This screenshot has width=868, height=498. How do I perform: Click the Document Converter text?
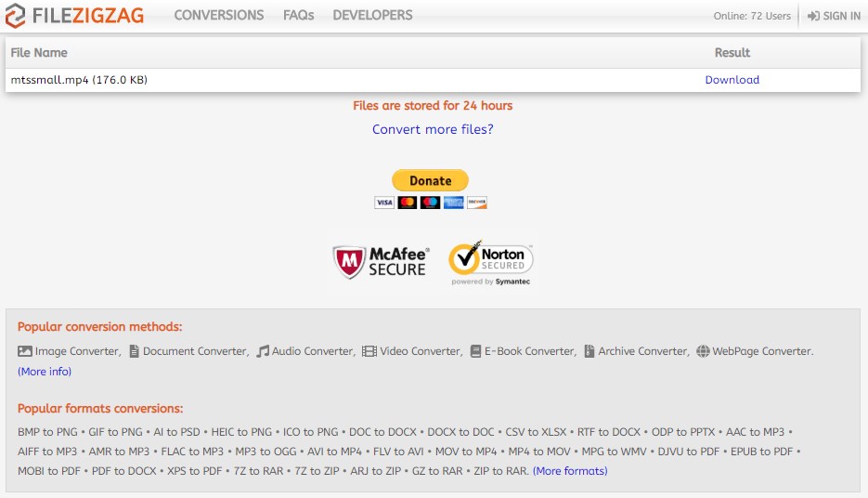tap(195, 351)
